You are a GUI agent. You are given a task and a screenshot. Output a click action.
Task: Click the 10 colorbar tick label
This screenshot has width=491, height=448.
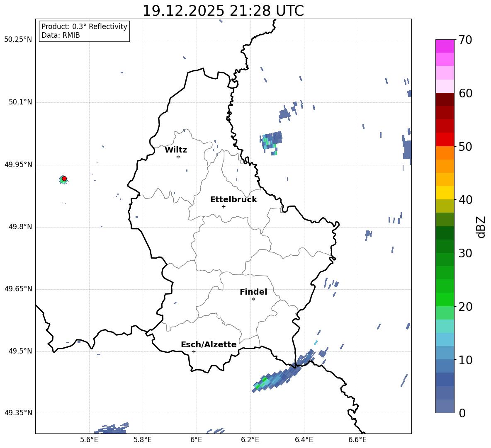click(x=465, y=360)
